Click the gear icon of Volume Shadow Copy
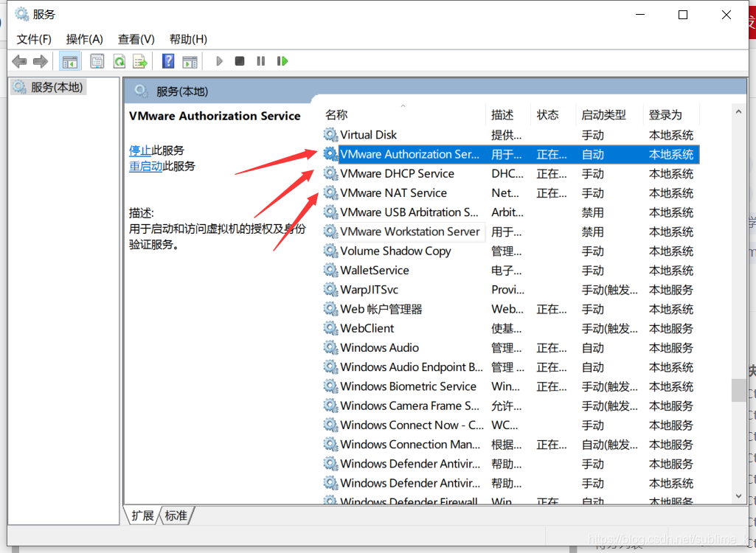Image resolution: width=756 pixels, height=553 pixels. pos(330,251)
